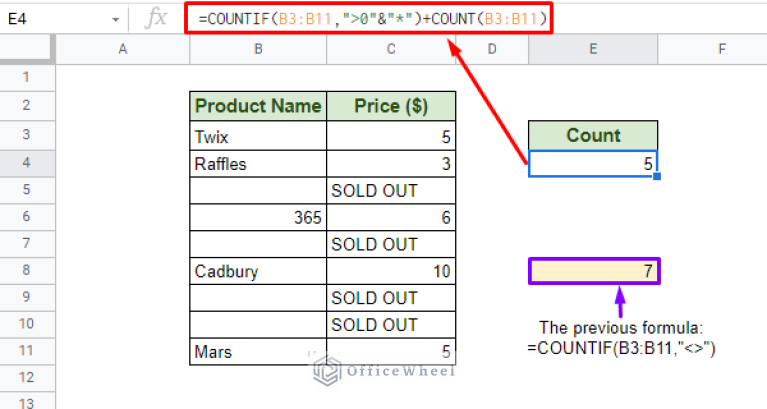This screenshot has height=409, width=767.
Task: Click the select-all corner box
Action: [x=27, y=49]
